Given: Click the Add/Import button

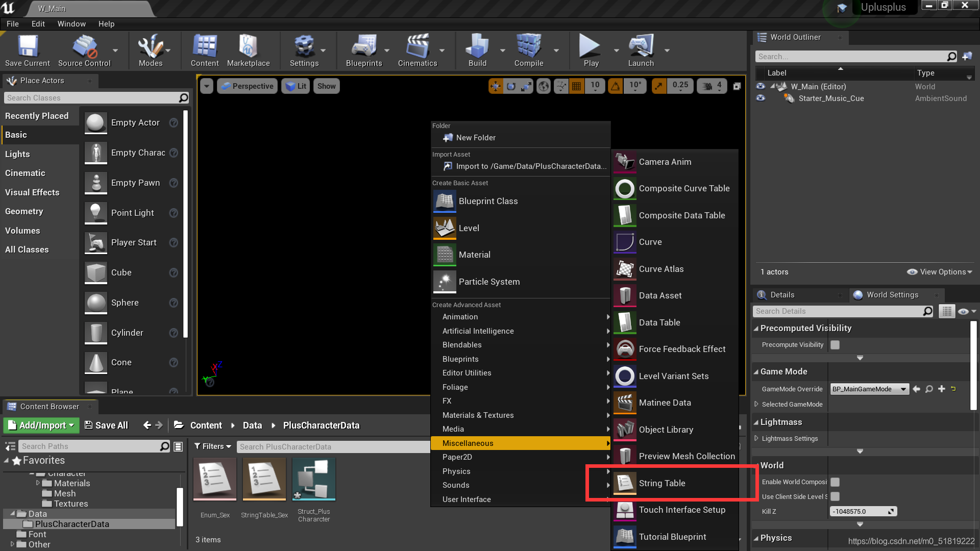Looking at the screenshot, I should 42,425.
